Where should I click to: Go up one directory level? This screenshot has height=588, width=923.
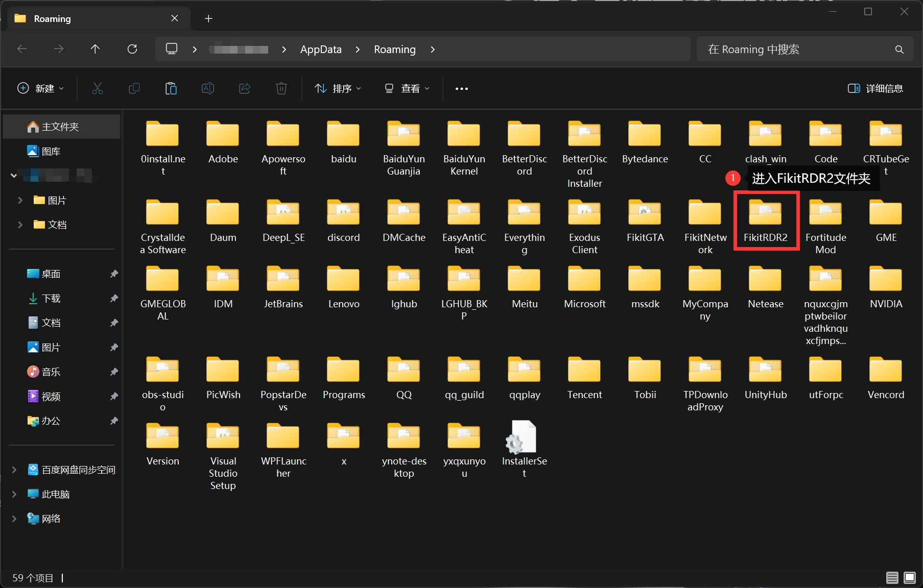coord(95,49)
